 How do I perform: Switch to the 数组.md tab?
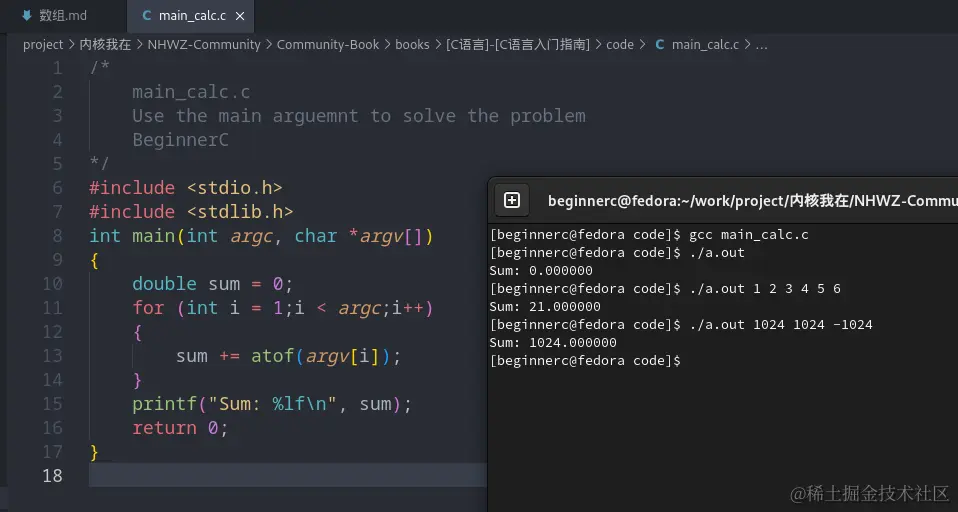point(63,16)
